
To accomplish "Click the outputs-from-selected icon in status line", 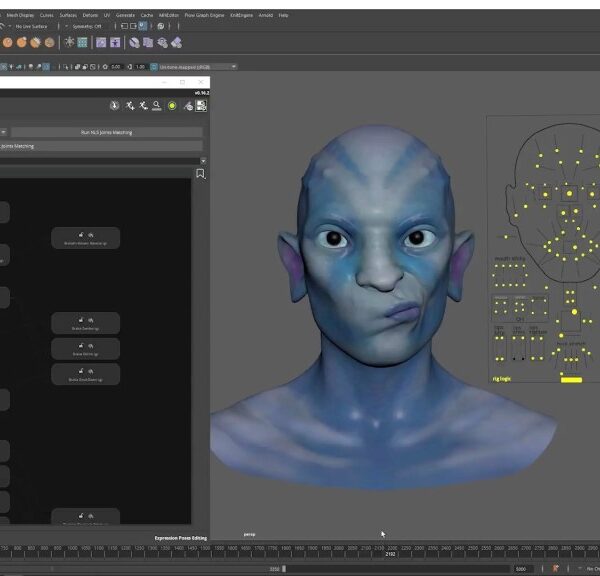I will [x=133, y=26].
